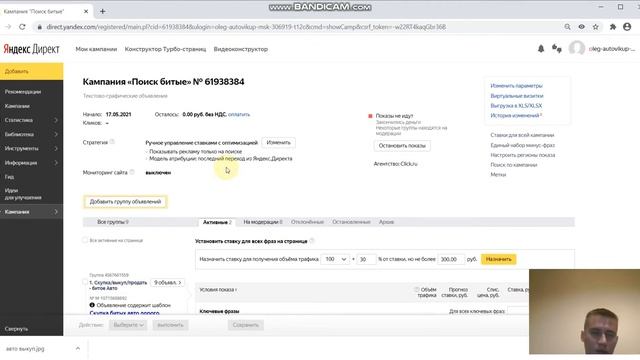Open Рекомендации in the sidebar
The height and width of the screenshot is (360, 640).
23,92
